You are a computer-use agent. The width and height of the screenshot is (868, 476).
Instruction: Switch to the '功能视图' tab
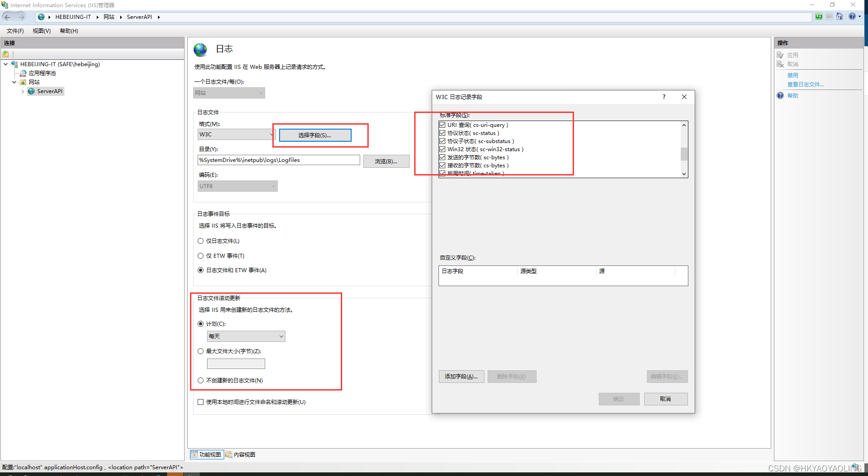tap(207, 454)
